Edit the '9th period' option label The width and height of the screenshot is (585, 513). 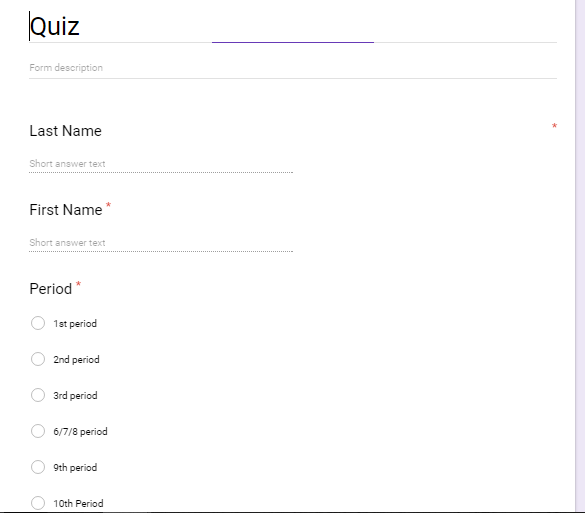(x=75, y=467)
